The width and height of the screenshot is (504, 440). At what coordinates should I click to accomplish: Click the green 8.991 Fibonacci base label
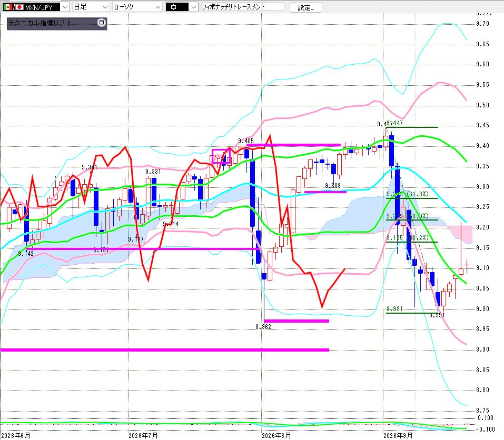tap(394, 309)
